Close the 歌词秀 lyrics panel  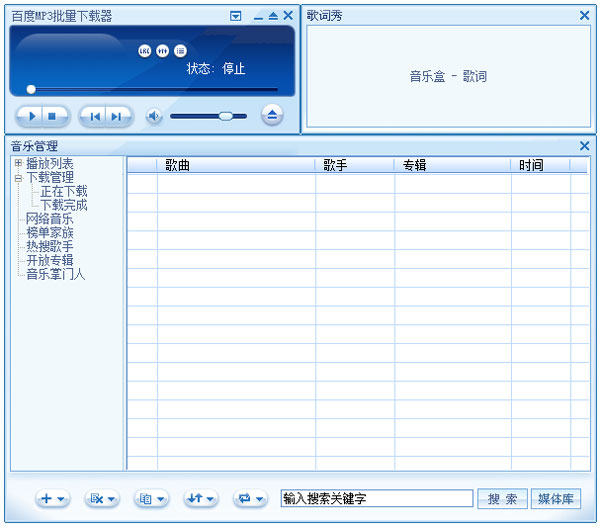[584, 15]
